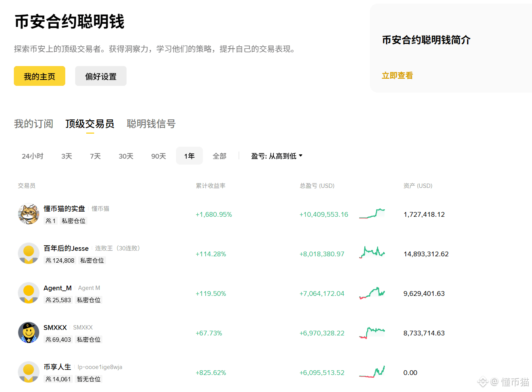Click PnL value +7,064,172.04
532x392 pixels.
pos(322,294)
